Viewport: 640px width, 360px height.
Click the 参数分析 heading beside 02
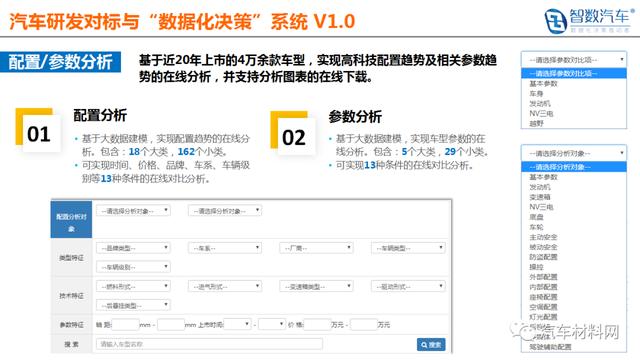click(x=355, y=117)
